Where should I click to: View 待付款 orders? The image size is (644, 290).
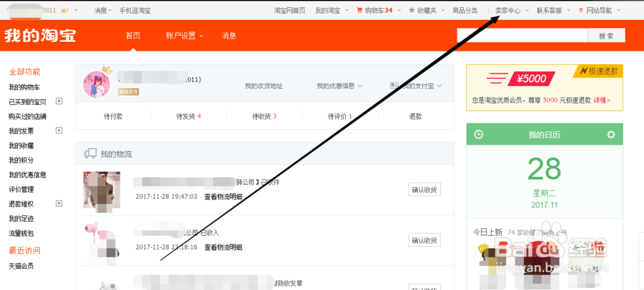point(113,116)
